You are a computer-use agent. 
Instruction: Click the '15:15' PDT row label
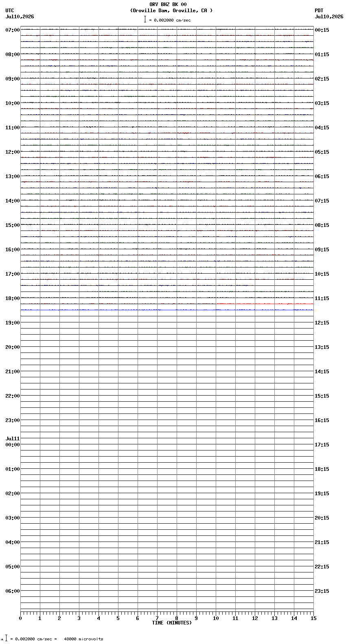click(322, 396)
